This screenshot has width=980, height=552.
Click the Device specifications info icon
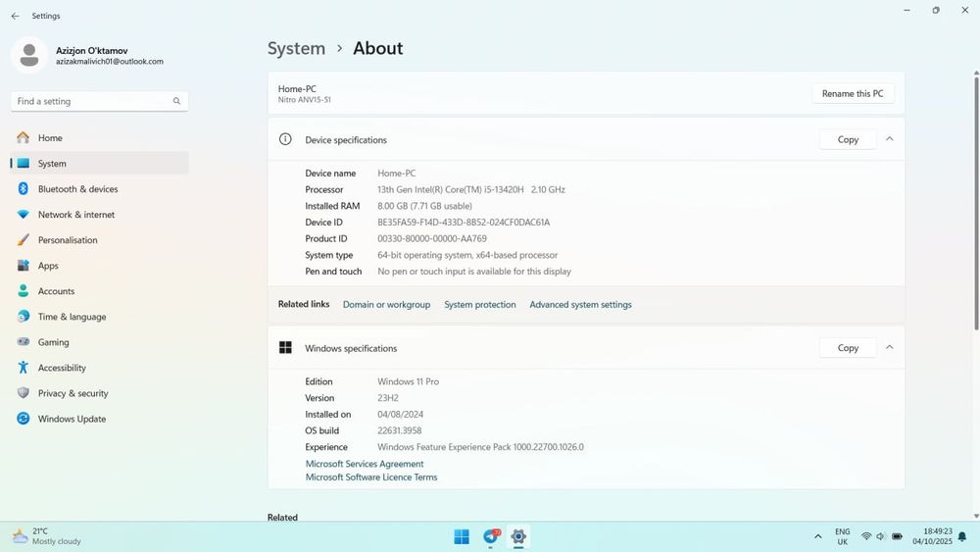pos(285,139)
